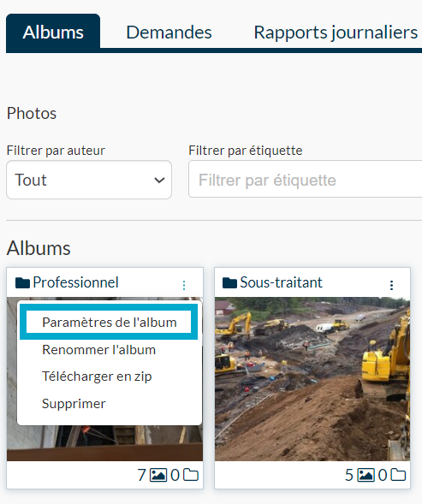The image size is (422, 504).
Task: Click the photo count icon of Professionnel
Action: click(x=158, y=475)
